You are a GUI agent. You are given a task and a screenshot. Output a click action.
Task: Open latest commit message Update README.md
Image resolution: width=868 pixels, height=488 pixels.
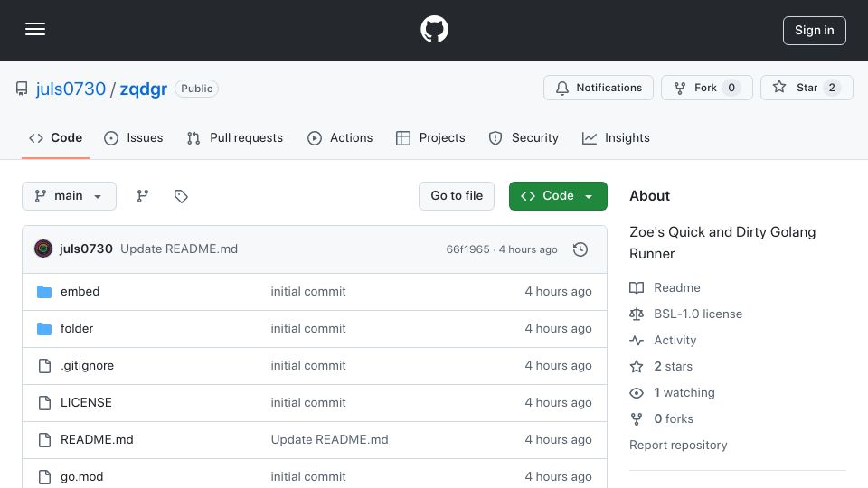tap(179, 249)
